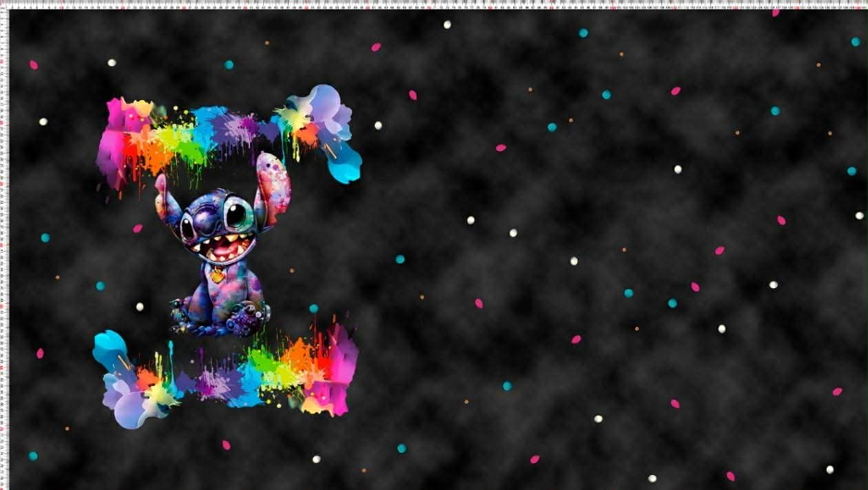Click the horizontal ruler along the top edge
Screen dimensions: 868x490
coord(434,4)
